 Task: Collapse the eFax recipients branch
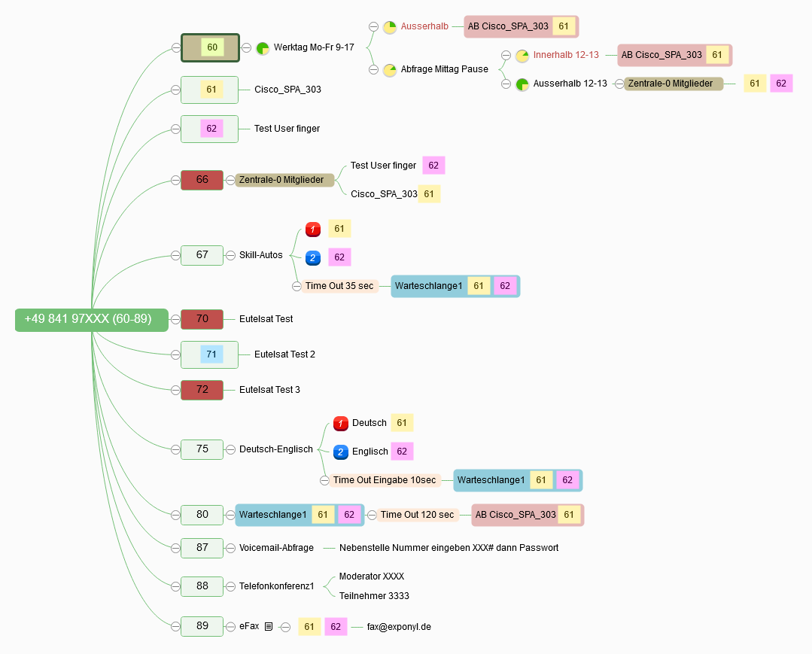285,627
